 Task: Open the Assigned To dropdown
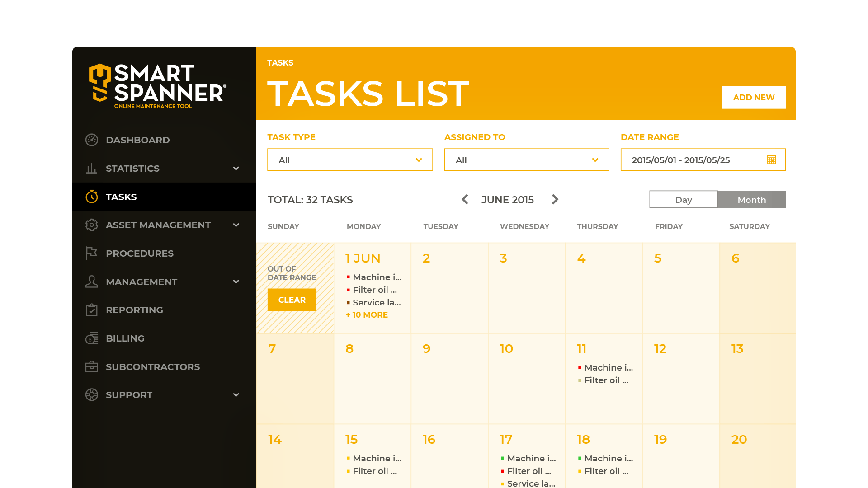coord(527,160)
